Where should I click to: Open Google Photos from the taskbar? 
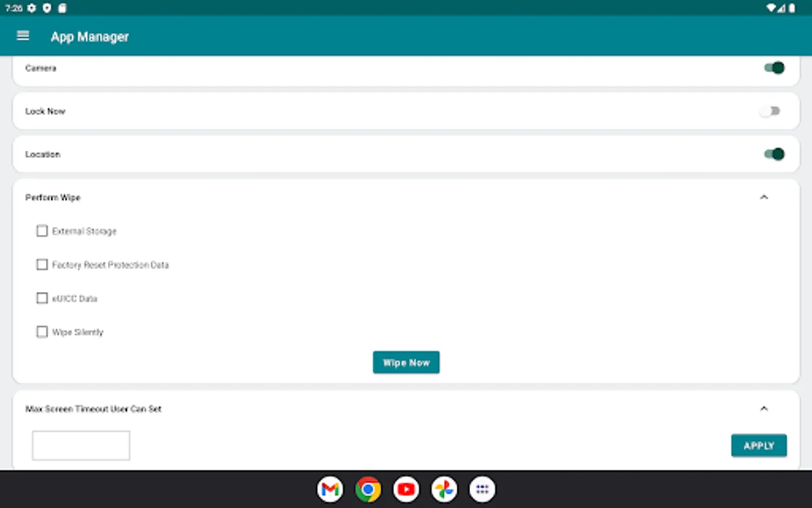[x=444, y=489]
